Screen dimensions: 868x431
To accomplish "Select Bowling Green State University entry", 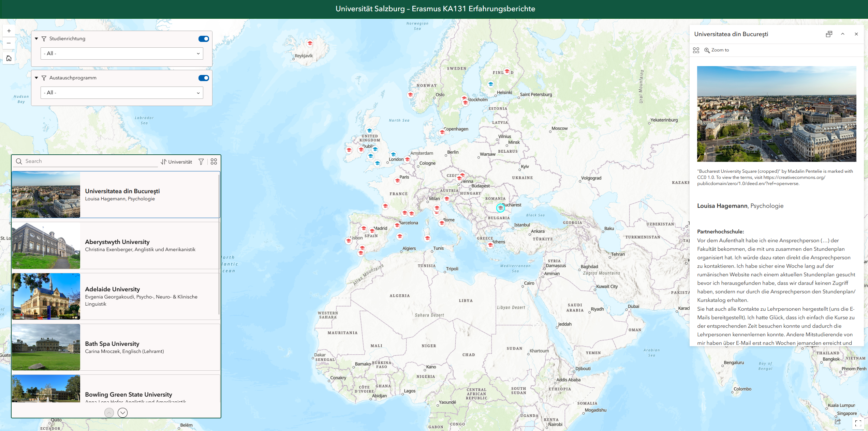I will tap(116, 389).
